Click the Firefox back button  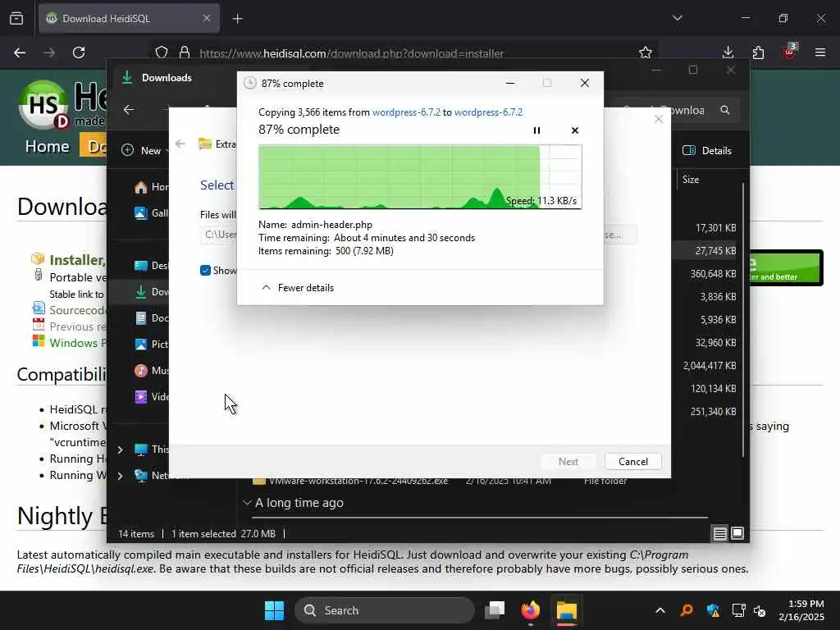pyautogui.click(x=20, y=52)
